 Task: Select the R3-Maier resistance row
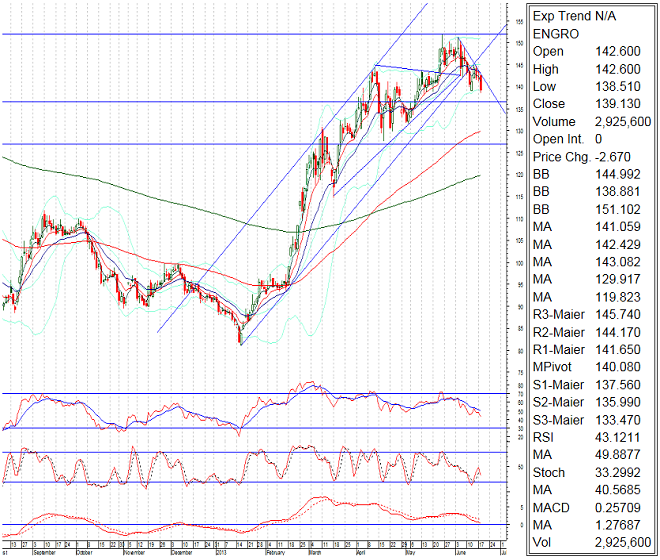click(590, 312)
